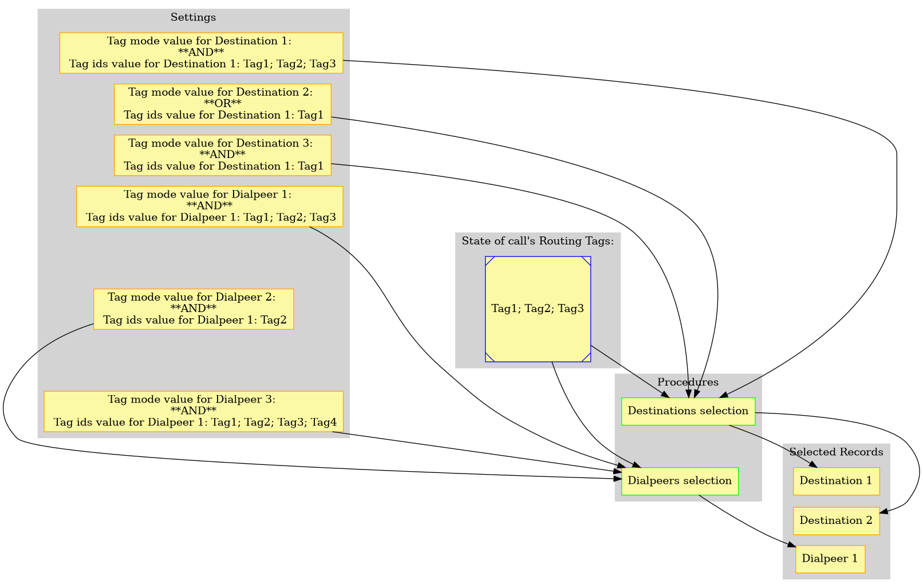Select the Dialpeer 1 tag mode settings node
The image size is (923, 588).
(x=210, y=206)
